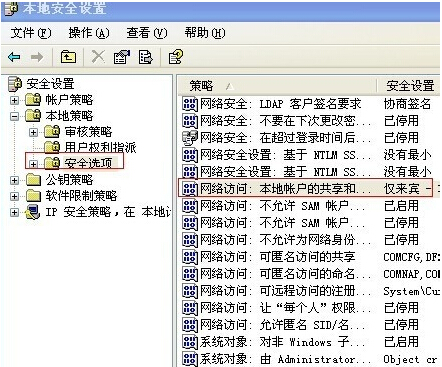Expand the 帐户策略 tree node
442x367 pixels.
(14, 100)
